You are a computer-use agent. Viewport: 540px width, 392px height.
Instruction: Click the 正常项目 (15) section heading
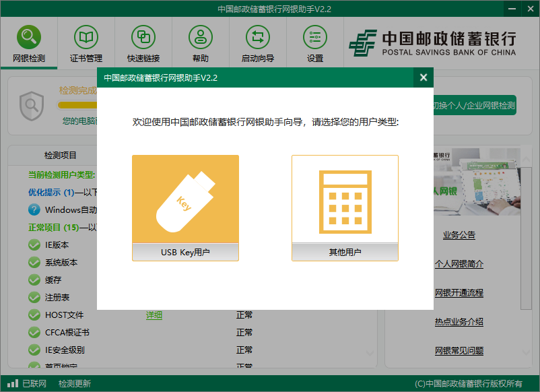[54, 228]
